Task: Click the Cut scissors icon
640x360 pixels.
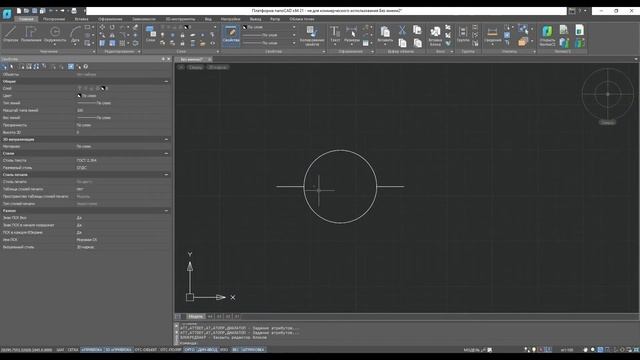Action: [402, 30]
